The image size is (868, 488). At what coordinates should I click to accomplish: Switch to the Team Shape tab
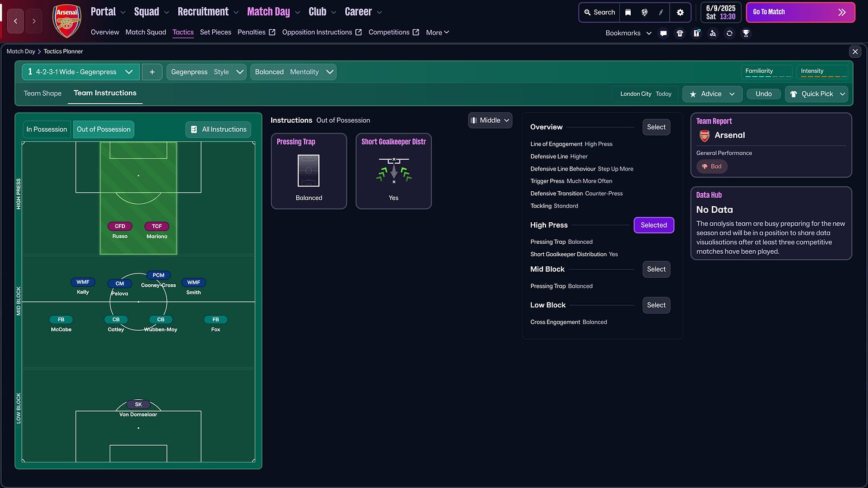[42, 94]
